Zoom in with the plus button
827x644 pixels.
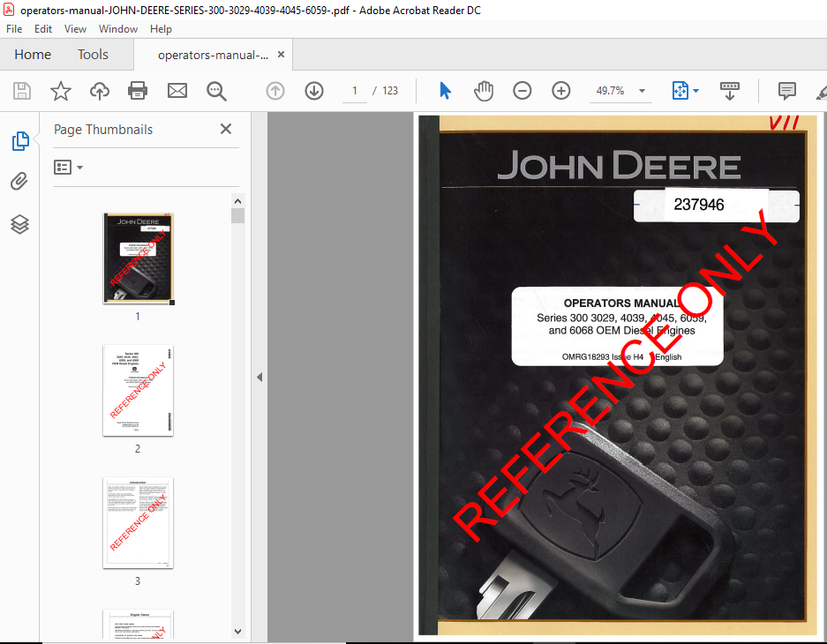tap(561, 91)
